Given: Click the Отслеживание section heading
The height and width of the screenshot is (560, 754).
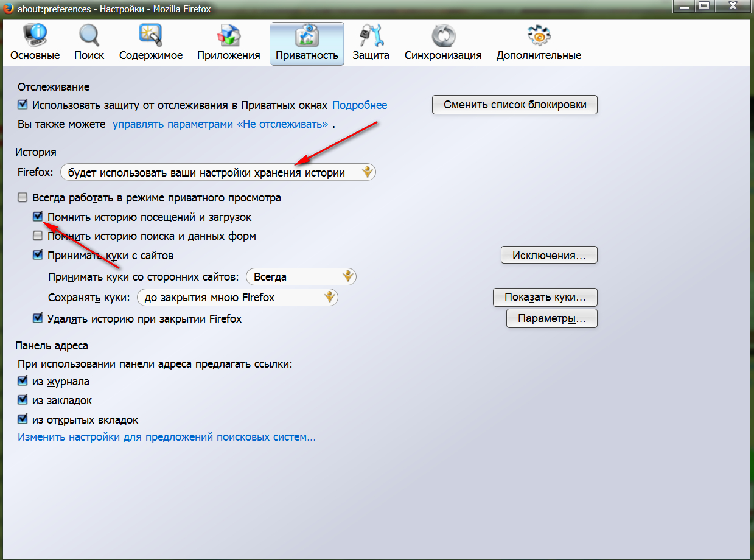Looking at the screenshot, I should pos(54,88).
